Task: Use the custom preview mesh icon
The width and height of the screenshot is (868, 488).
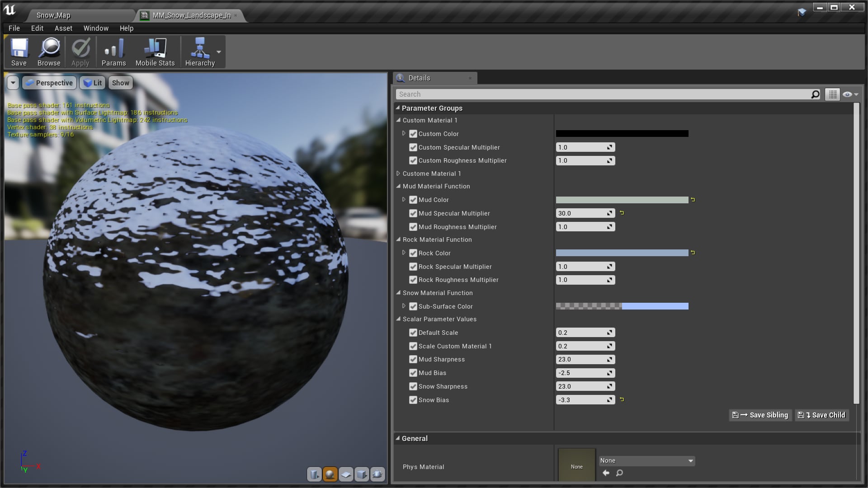Action: point(377,474)
